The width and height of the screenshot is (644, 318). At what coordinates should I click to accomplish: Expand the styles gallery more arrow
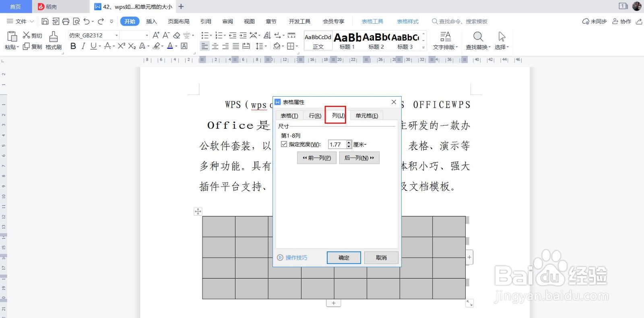coord(423,47)
